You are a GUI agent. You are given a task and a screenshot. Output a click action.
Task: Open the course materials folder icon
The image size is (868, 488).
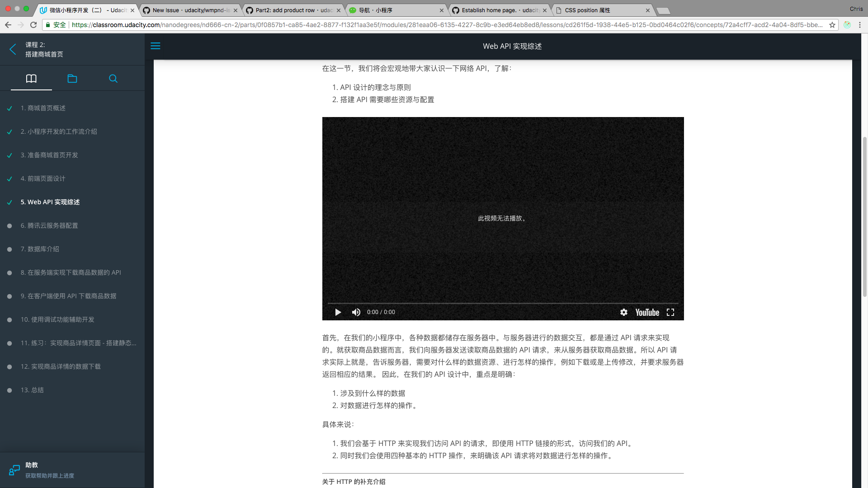pyautogui.click(x=72, y=78)
